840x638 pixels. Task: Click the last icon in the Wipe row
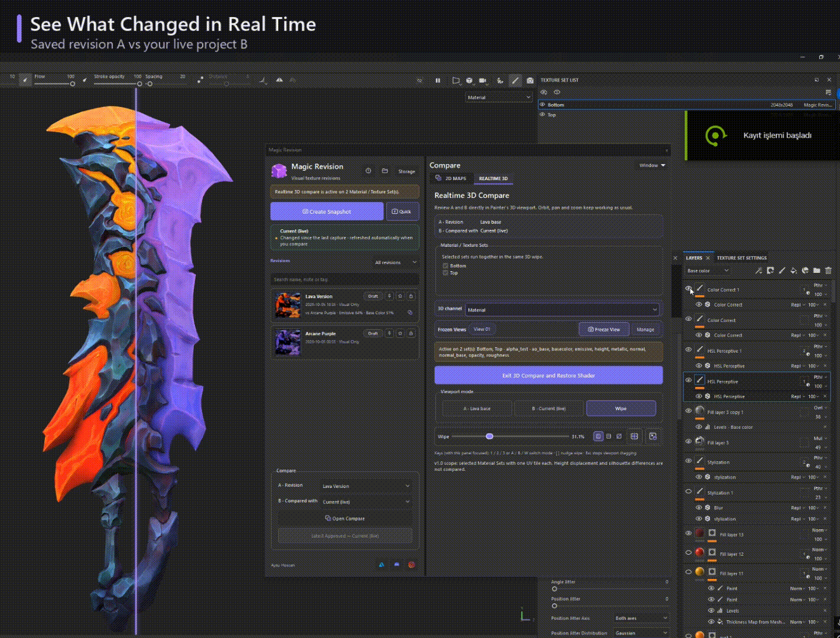(653, 437)
